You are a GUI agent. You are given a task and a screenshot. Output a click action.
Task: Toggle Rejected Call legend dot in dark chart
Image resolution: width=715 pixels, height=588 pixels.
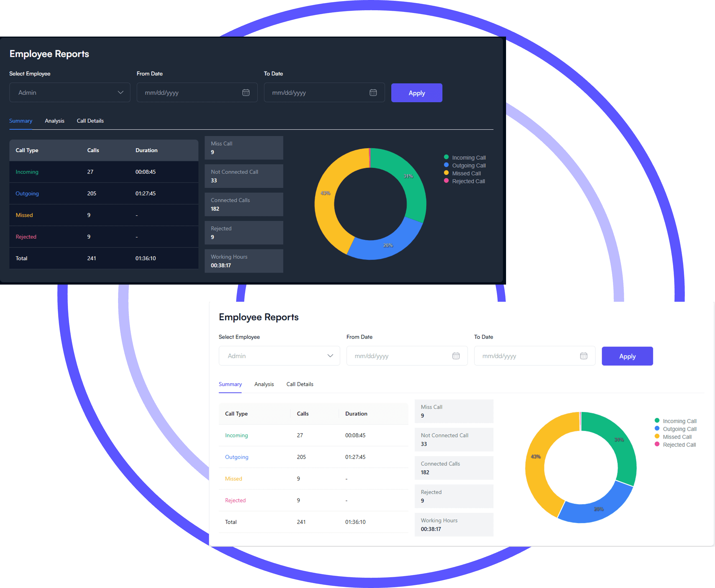[x=446, y=181]
